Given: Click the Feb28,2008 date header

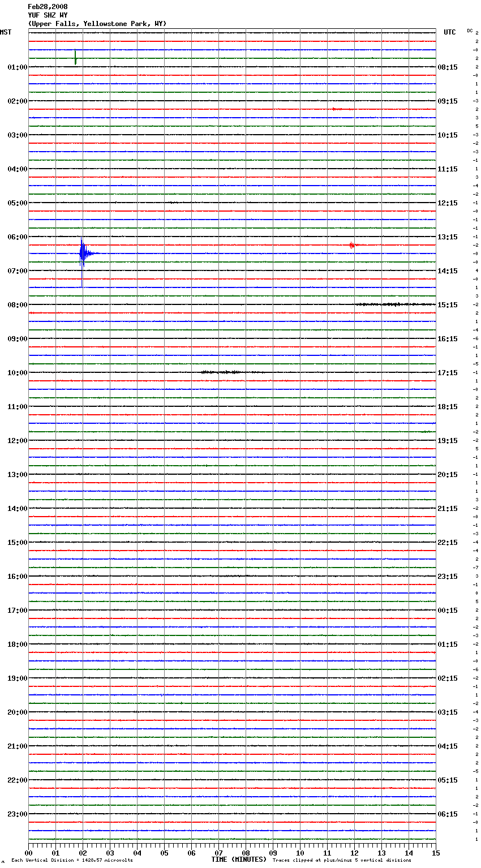Looking at the screenshot, I should (x=48, y=7).
